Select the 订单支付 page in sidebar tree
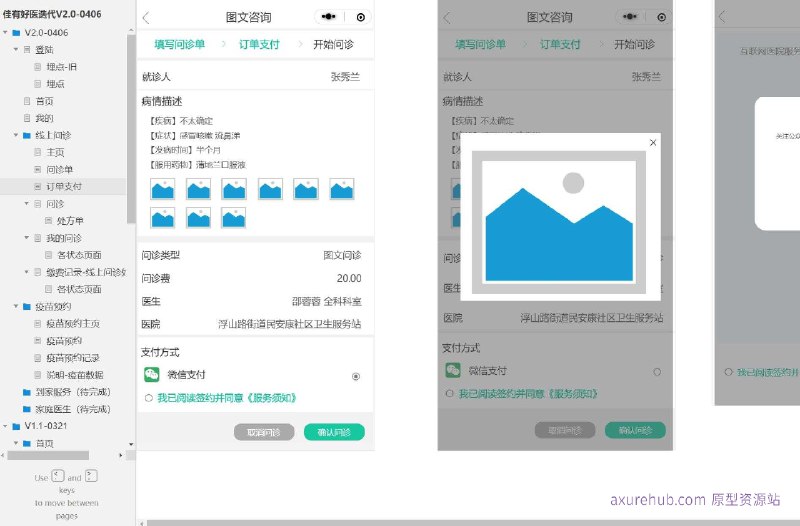Viewport: 800px width, 526px height. [x=64, y=187]
